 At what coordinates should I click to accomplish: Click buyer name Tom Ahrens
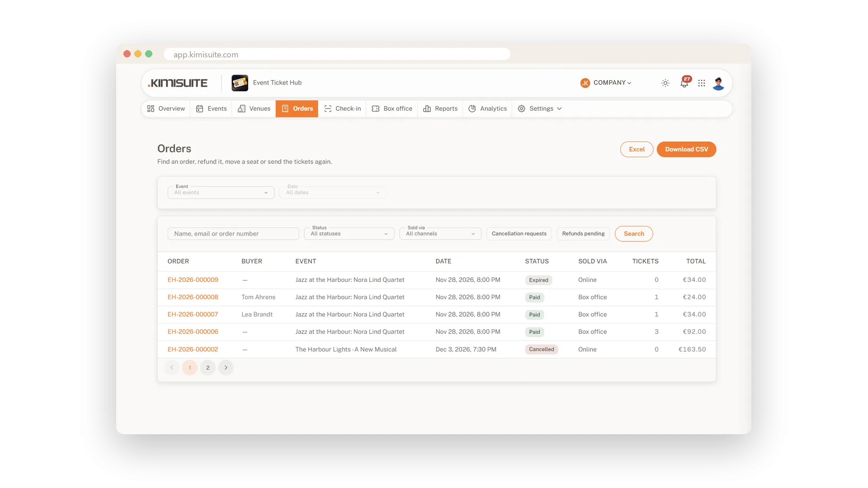pyautogui.click(x=259, y=297)
